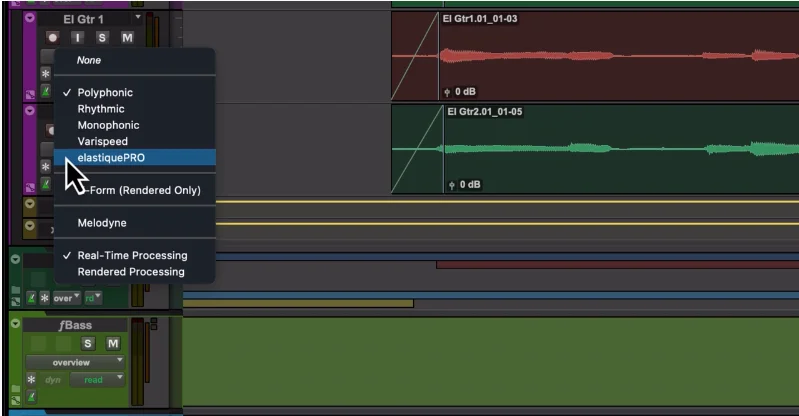Open the fBass track options circle
The height and width of the screenshot is (416, 799).
point(15,324)
